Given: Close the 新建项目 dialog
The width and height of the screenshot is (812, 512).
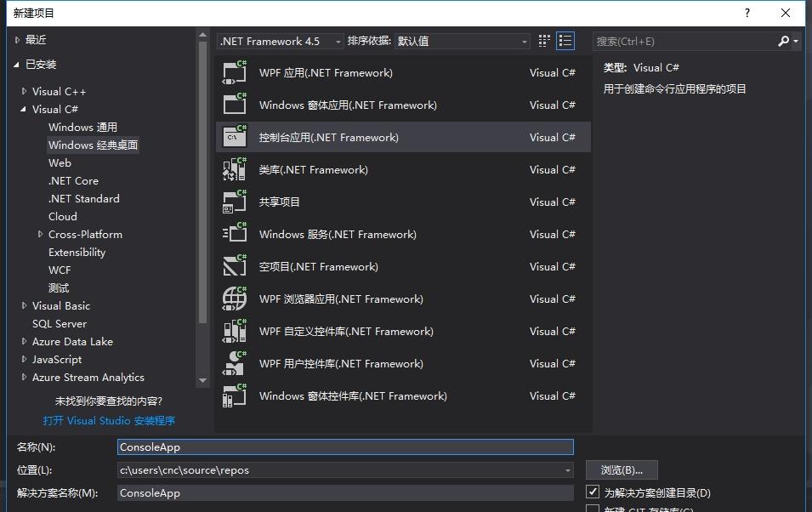Looking at the screenshot, I should [x=786, y=13].
